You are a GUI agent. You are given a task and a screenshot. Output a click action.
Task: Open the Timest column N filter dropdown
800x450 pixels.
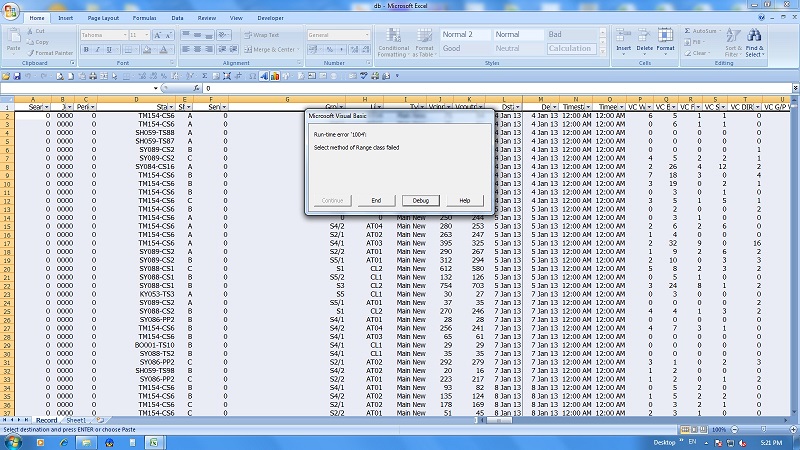[588, 107]
